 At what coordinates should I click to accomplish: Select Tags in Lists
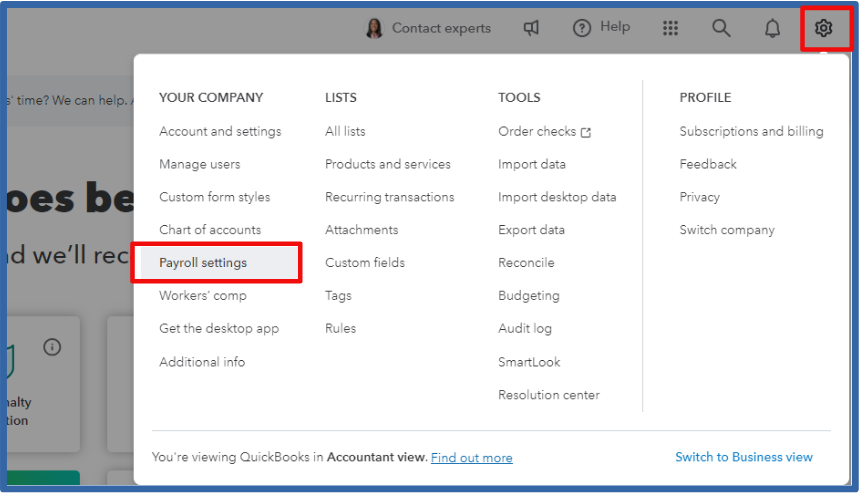(338, 295)
